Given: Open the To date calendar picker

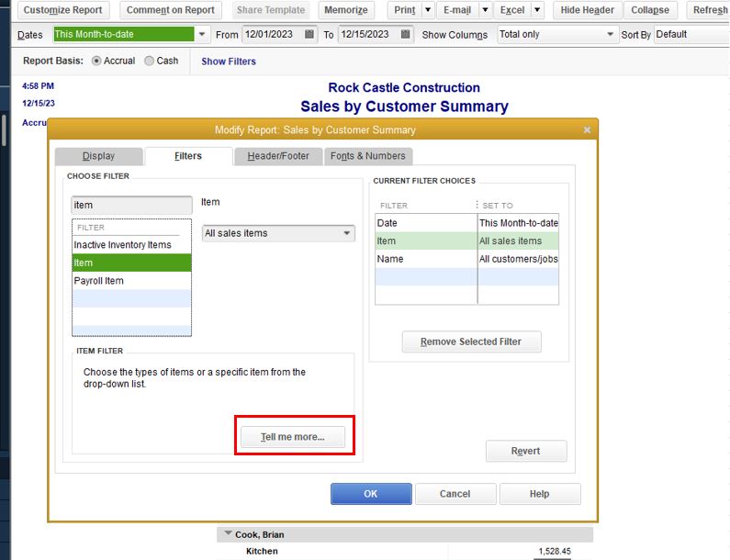Looking at the screenshot, I should click(406, 34).
